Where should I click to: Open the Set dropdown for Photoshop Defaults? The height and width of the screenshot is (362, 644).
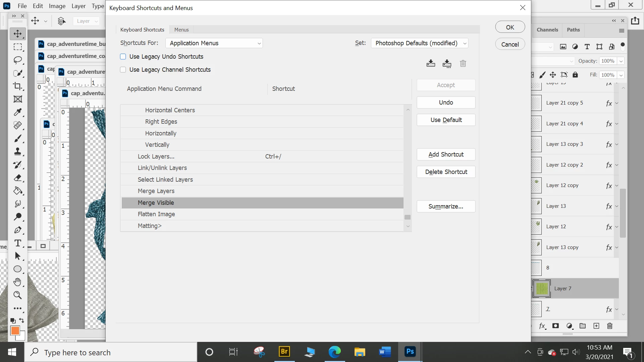point(420,43)
